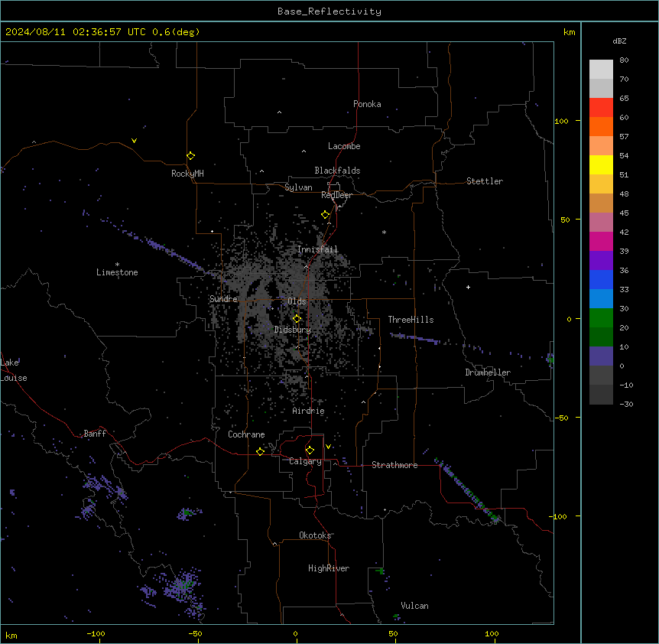Select the 39 dBZ purple legend swatch
The image size is (659, 644).
[601, 261]
